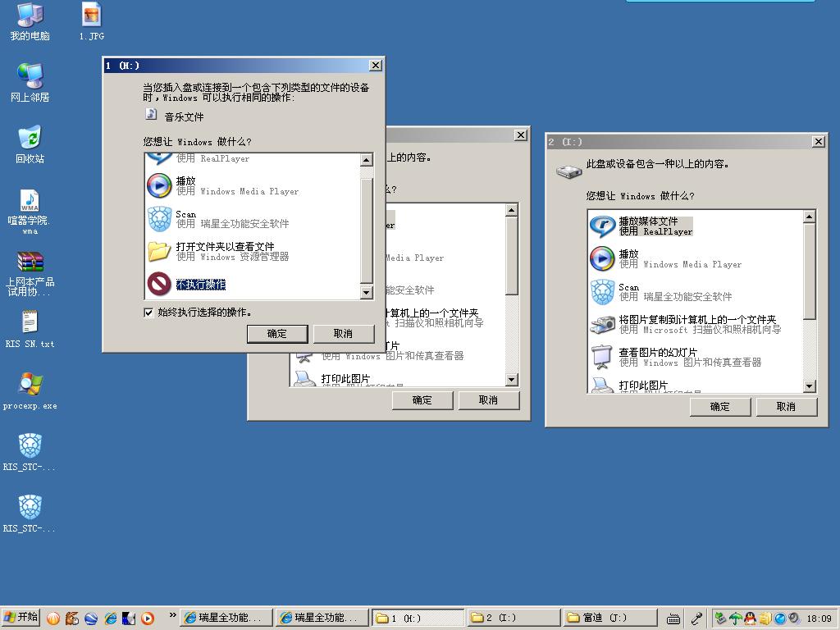Confirm with 确定 in 1 (H:) dialog

click(x=277, y=334)
